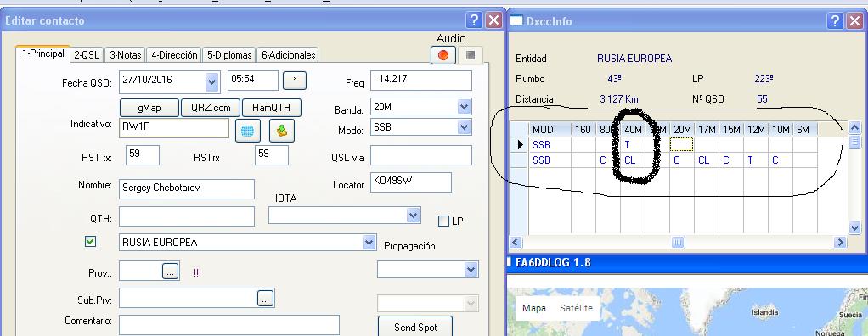Screen dimensions: 868x336
Task: Click the 10M column header in DxccInfo
Action: point(781,129)
